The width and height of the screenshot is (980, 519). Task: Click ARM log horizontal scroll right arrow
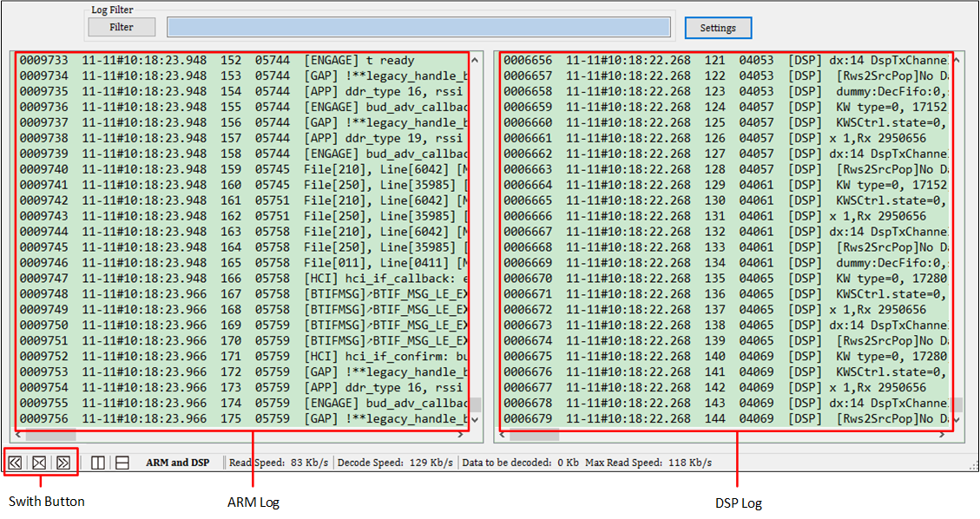pos(460,435)
